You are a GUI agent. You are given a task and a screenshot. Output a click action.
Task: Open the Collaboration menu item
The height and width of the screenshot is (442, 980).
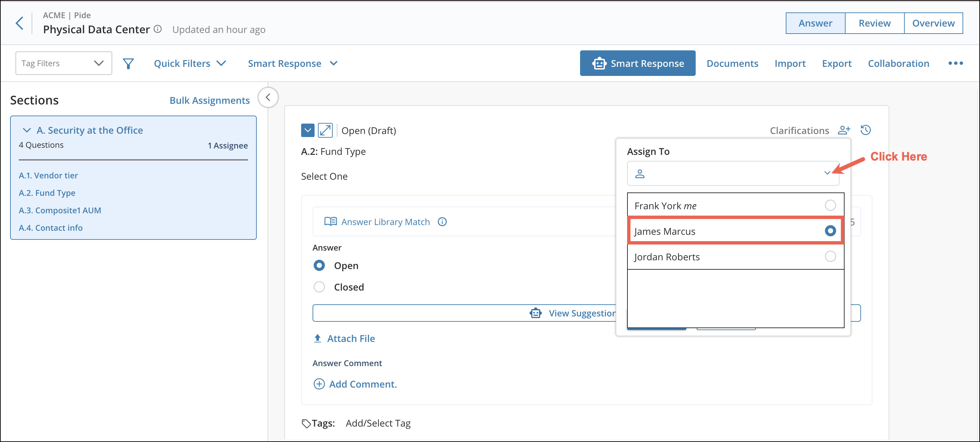coord(898,63)
